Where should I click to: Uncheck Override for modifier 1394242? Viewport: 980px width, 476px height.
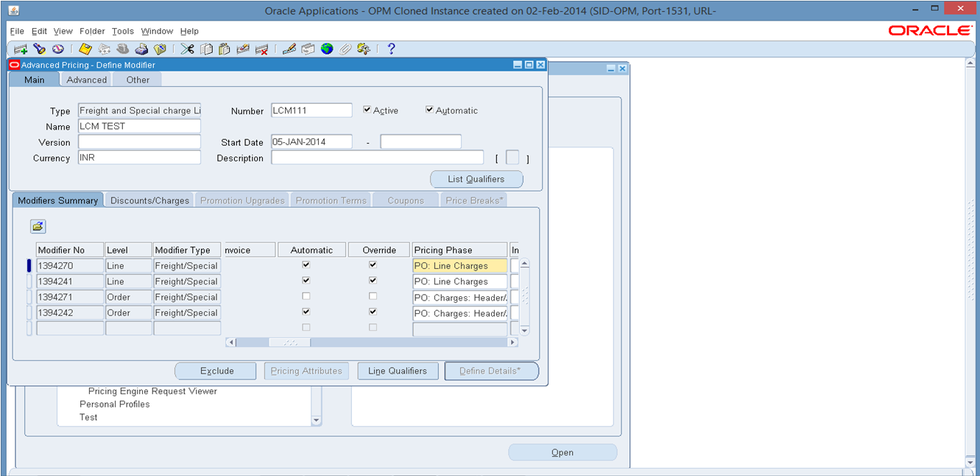coord(373,312)
